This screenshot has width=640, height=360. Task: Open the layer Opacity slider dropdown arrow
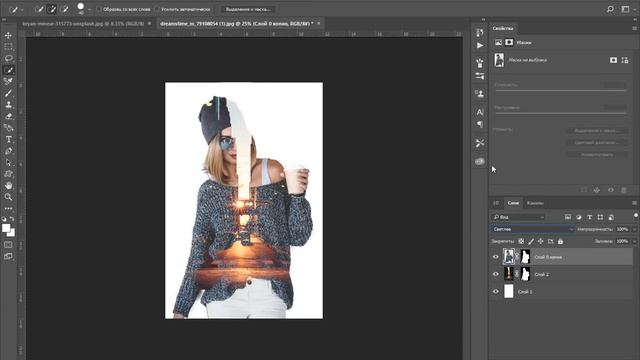[634, 229]
